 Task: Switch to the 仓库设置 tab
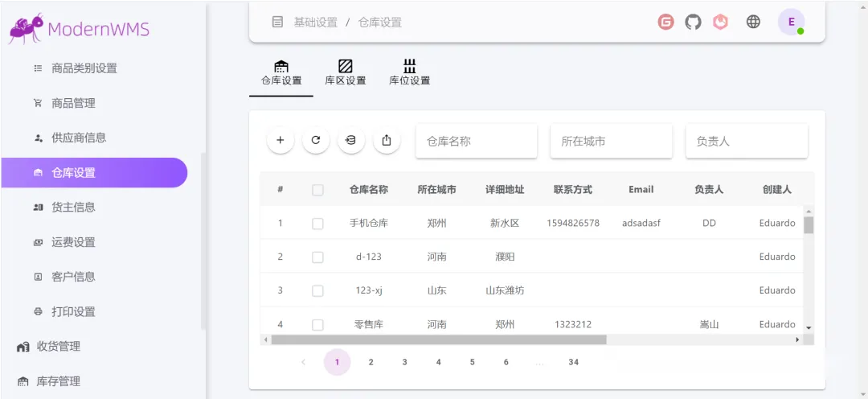281,73
